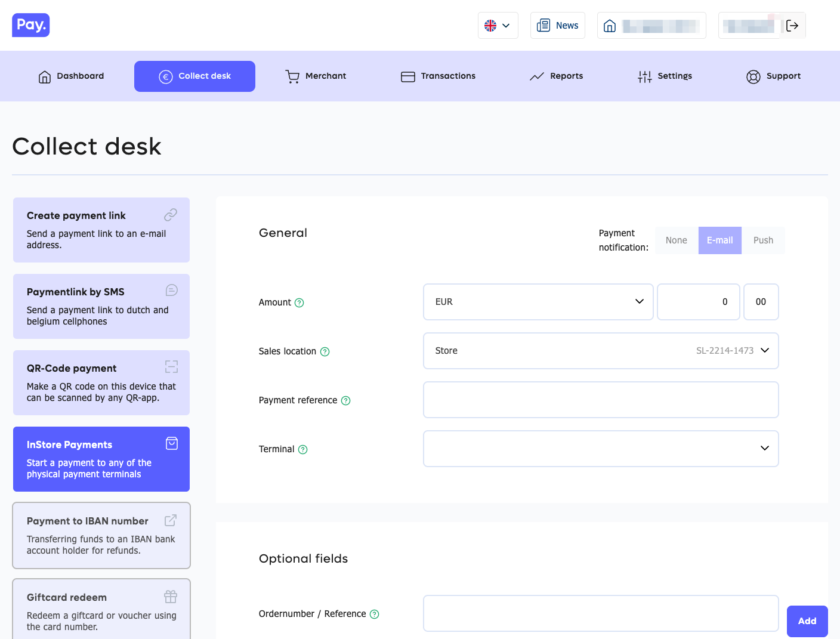
Task: Open the Store sales location dropdown
Action: (601, 351)
